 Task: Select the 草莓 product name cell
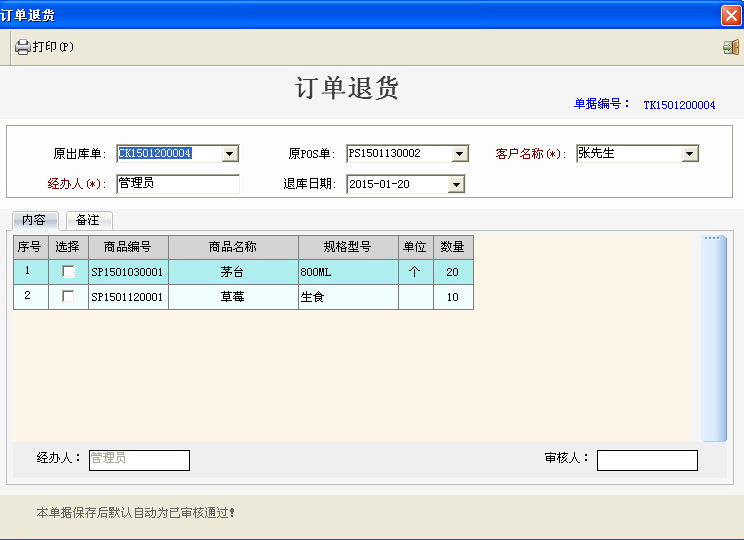(233, 297)
